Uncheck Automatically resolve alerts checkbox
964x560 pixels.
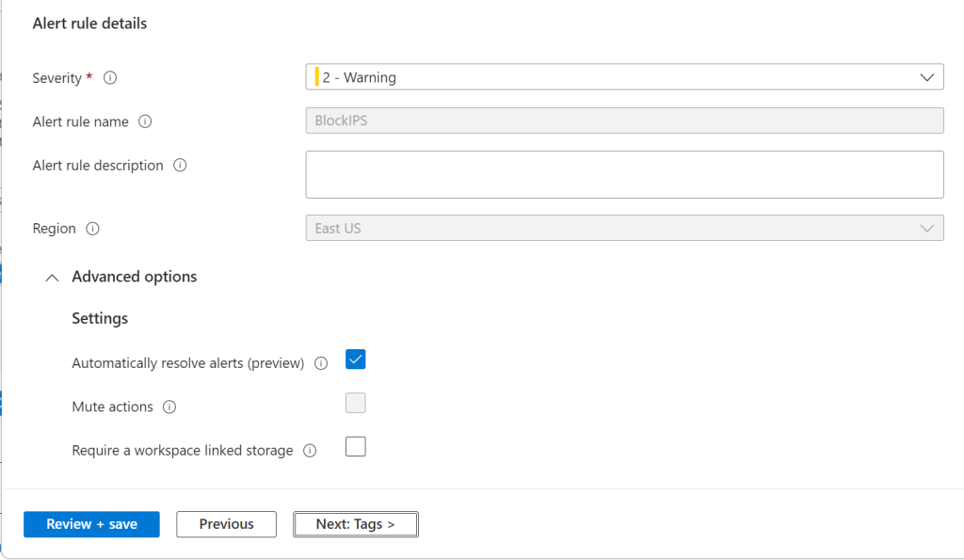tap(355, 360)
